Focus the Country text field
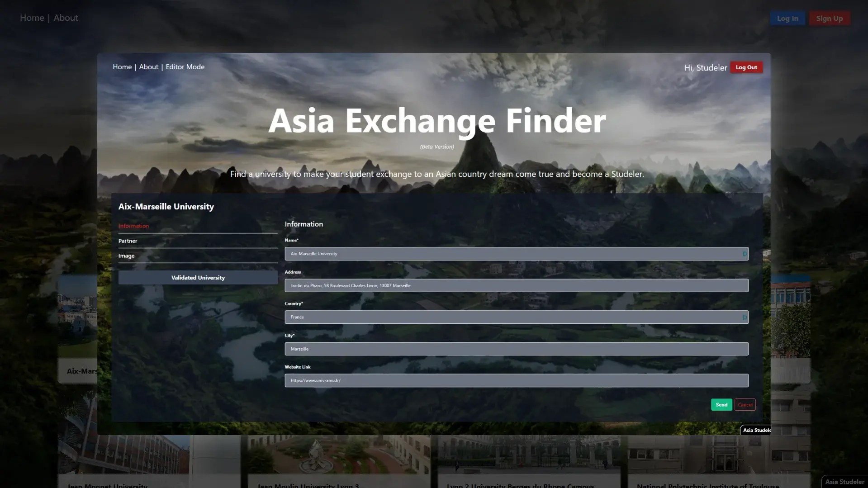The width and height of the screenshot is (868, 488). tap(511, 317)
